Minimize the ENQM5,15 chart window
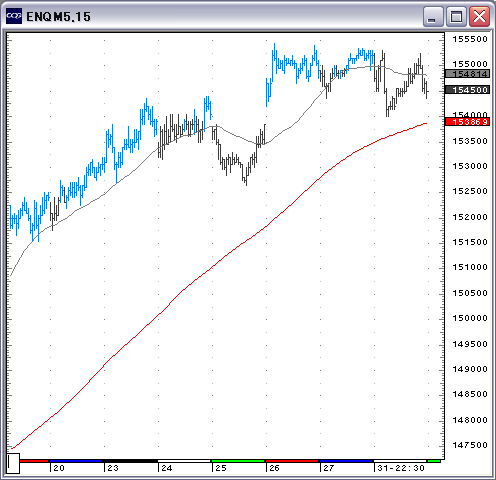The image size is (496, 480). coord(433,17)
